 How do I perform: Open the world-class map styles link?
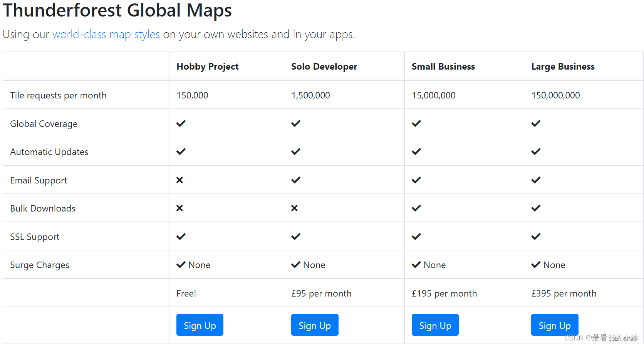(x=106, y=34)
